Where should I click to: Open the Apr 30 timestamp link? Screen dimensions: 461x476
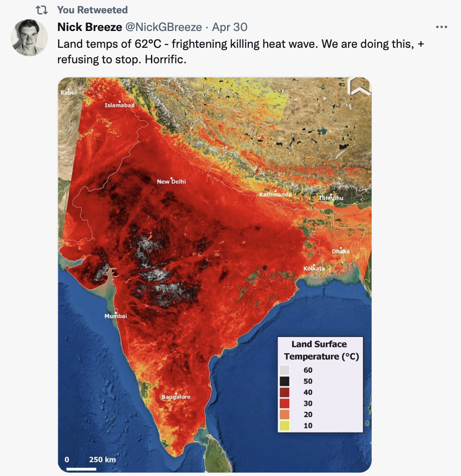230,27
